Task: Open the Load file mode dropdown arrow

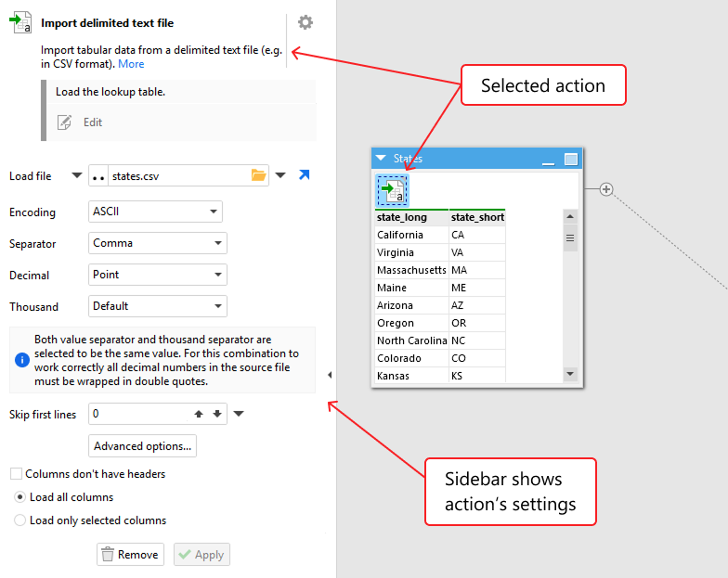Action: pos(77,175)
